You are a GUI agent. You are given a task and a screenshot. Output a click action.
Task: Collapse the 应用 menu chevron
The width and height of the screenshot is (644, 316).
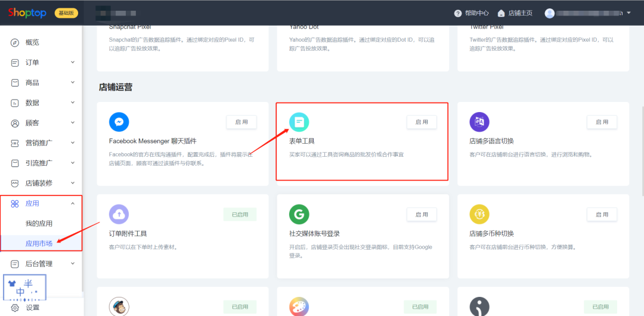pyautogui.click(x=73, y=203)
